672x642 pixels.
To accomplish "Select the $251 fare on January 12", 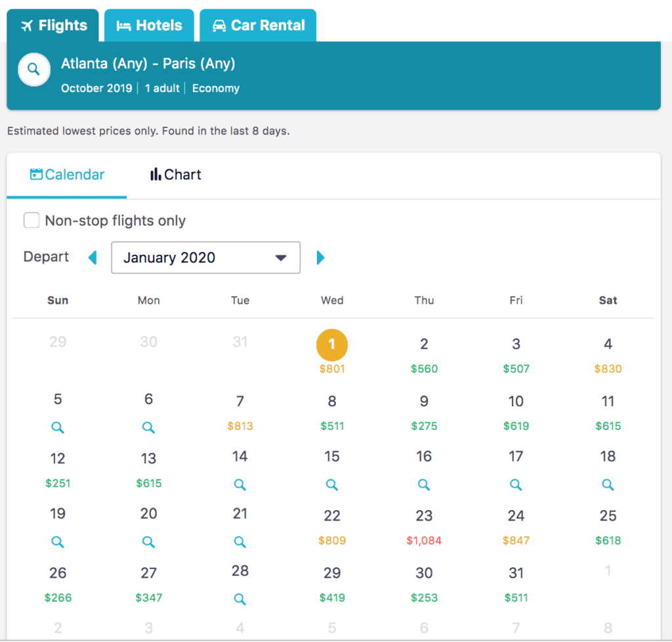I will [58, 483].
